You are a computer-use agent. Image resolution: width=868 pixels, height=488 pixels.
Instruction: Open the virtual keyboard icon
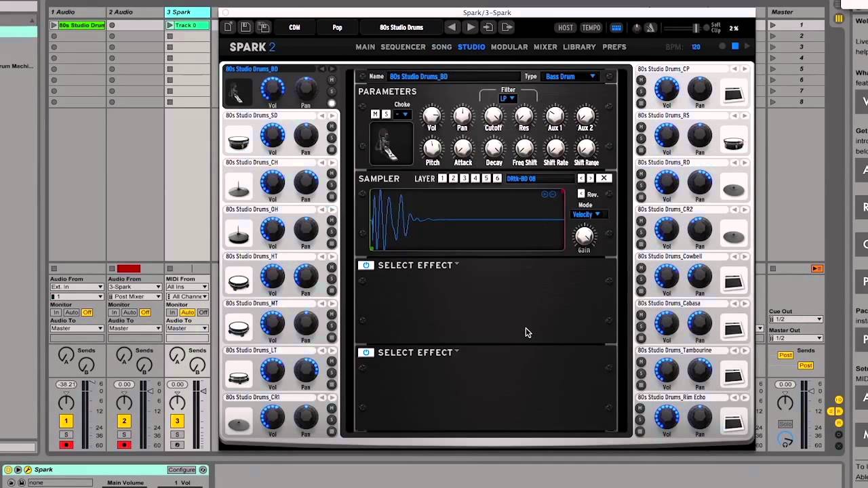[x=616, y=28]
